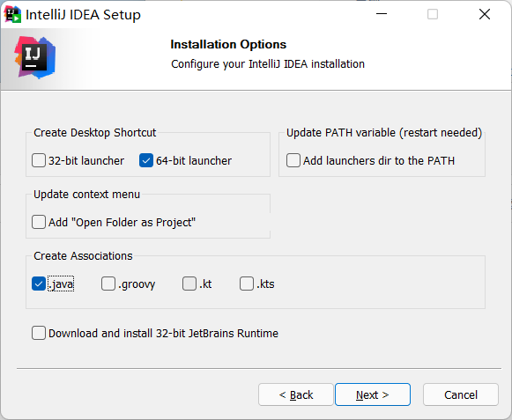Image resolution: width=512 pixels, height=420 pixels.
Task: Uncheck the .java association checkbox
Action: pyautogui.click(x=39, y=284)
